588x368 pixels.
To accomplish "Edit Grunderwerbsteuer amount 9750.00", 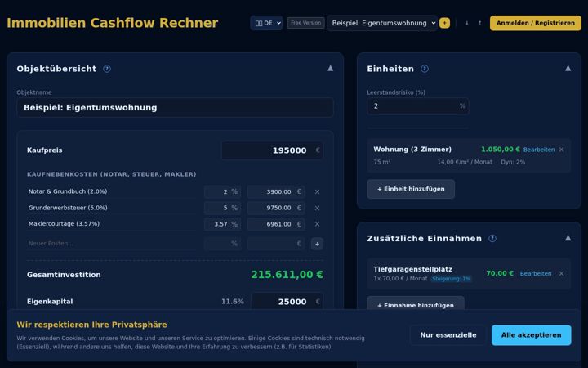I will click(x=276, y=208).
